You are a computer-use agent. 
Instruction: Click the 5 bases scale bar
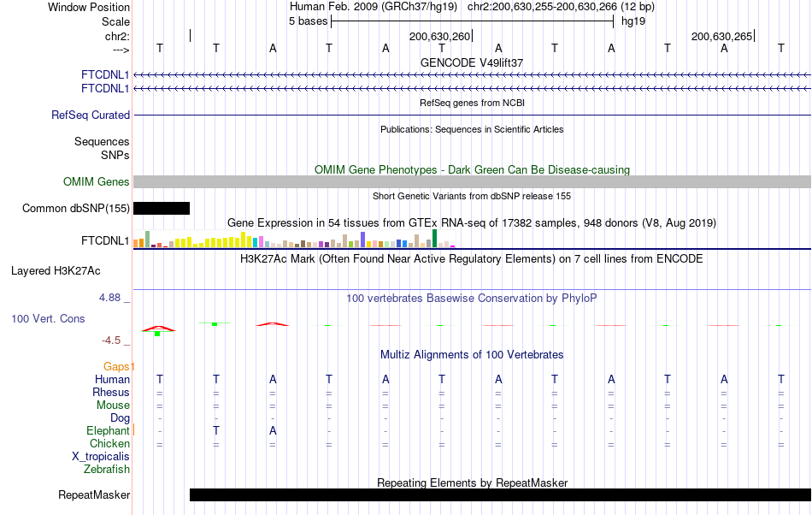(473, 21)
